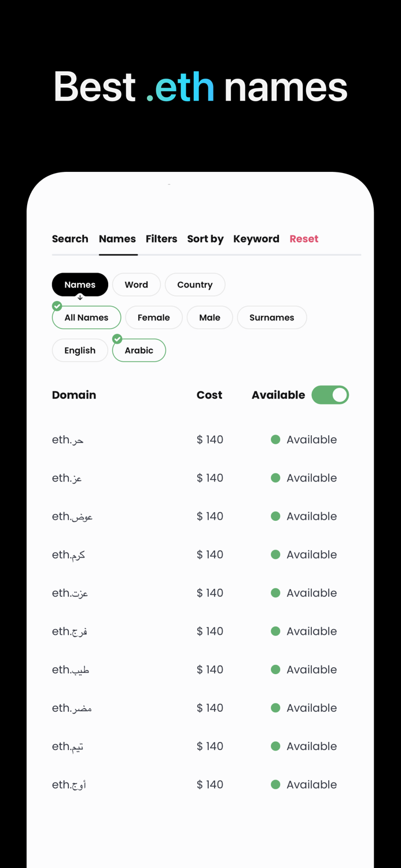Click the green status dot for عز.eth

click(x=275, y=477)
